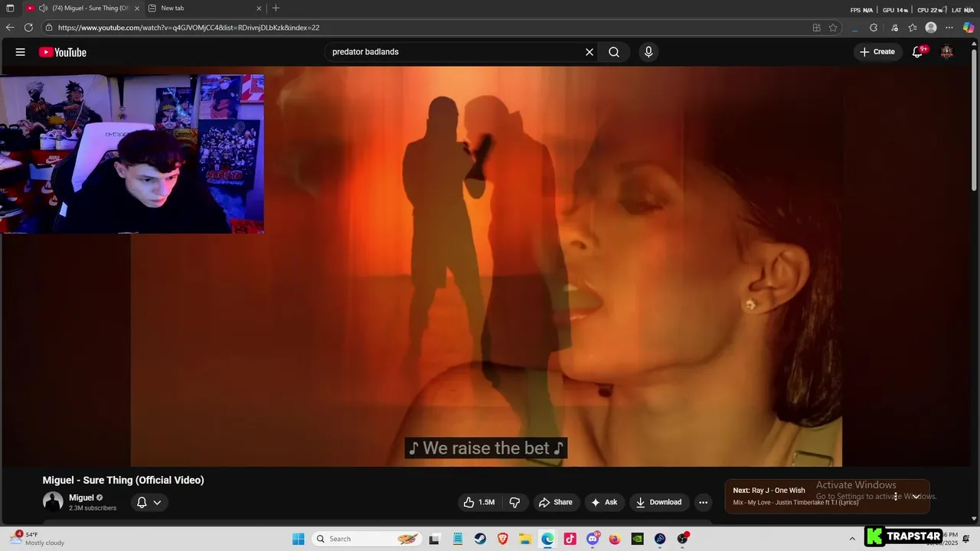Open the YouTube account avatar menu

point(947,52)
